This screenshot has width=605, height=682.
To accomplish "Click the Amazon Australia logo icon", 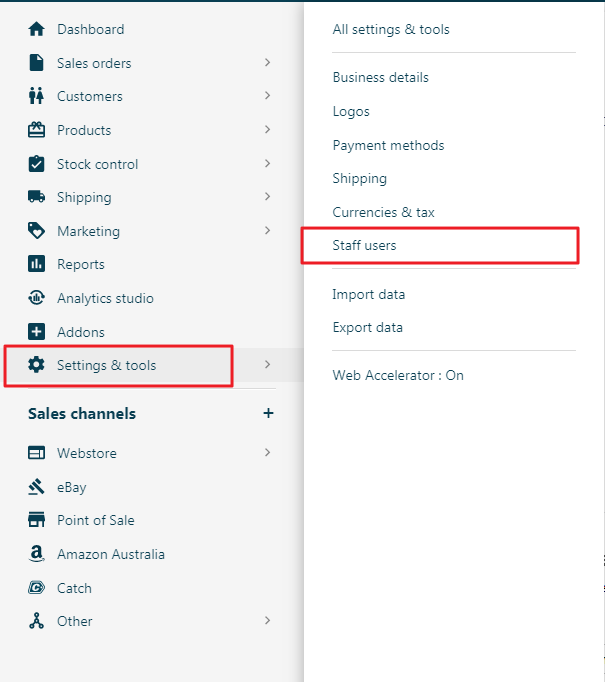I will coord(37,554).
